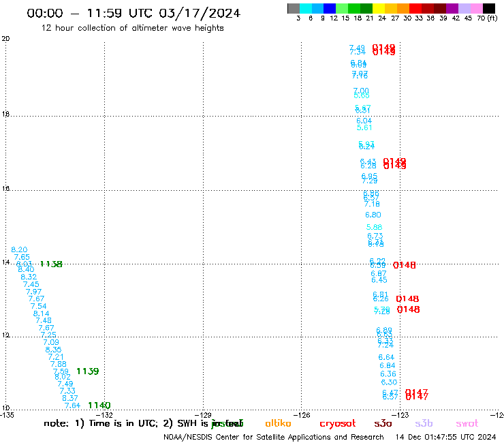Click the 'note: 1) Time is in UTC' footnote
The image size is (504, 443).
(101, 423)
